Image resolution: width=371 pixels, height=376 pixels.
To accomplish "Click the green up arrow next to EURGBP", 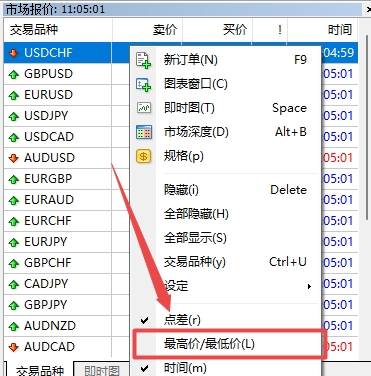I will click(x=14, y=179).
